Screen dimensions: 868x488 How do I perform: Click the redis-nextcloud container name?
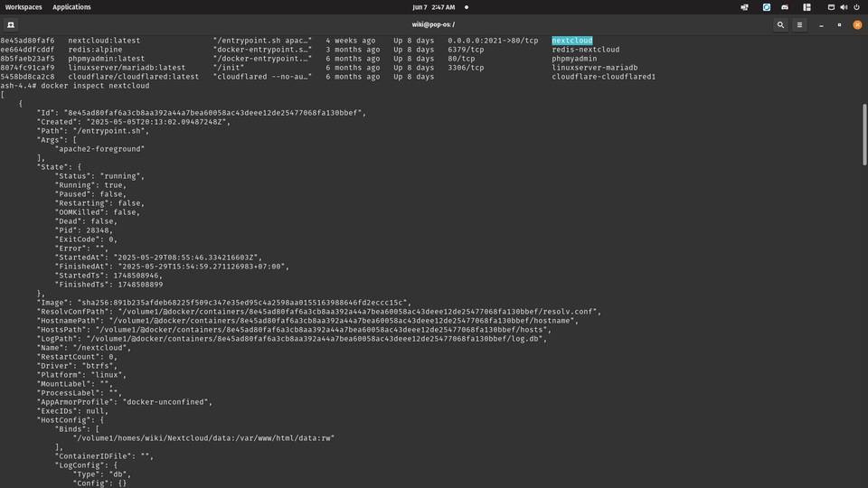coord(586,49)
